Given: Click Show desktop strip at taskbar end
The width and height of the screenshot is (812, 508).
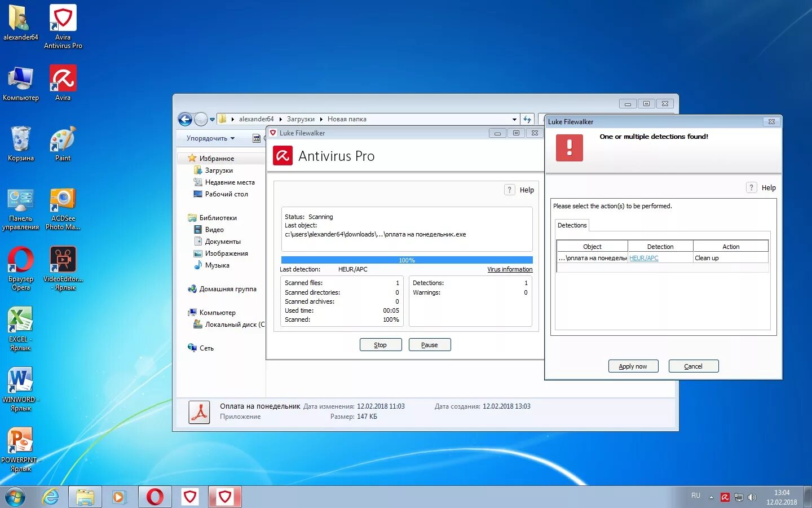Looking at the screenshot, I should (x=808, y=497).
